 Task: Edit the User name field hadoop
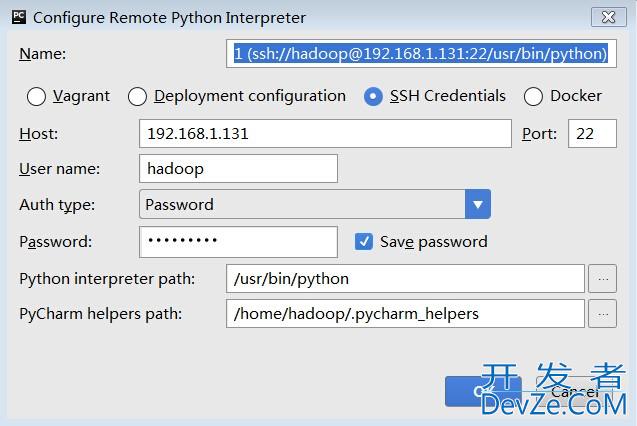coord(238,169)
